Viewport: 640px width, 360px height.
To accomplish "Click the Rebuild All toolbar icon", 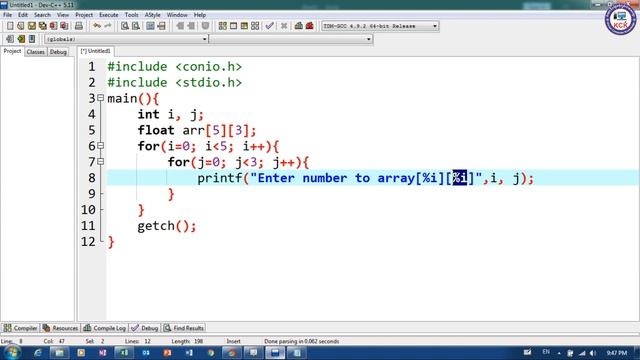I will point(255,26).
